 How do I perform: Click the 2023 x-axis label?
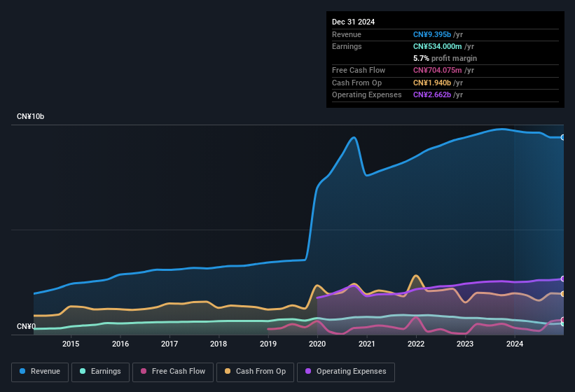point(465,344)
